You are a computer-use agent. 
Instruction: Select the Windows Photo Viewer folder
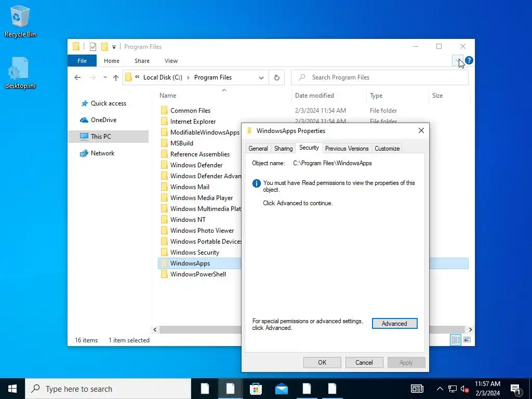point(202,230)
